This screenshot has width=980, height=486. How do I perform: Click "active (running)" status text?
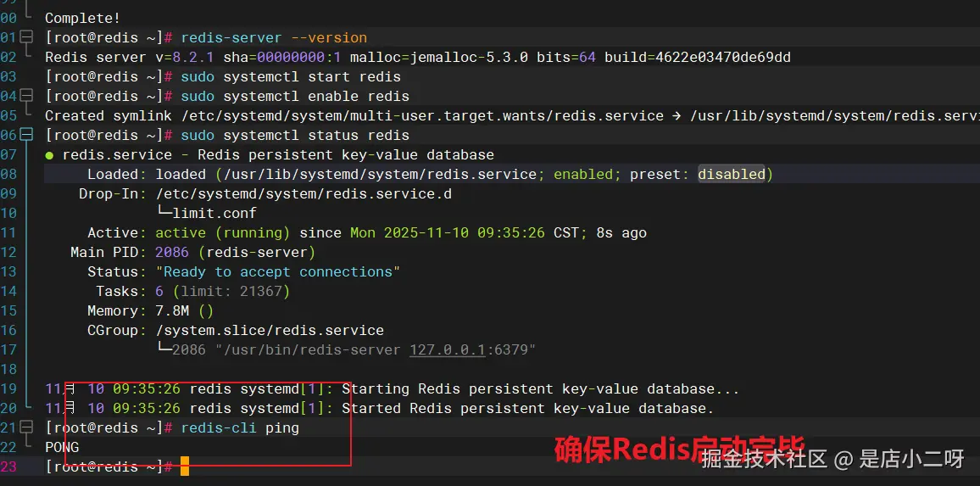click(x=222, y=232)
